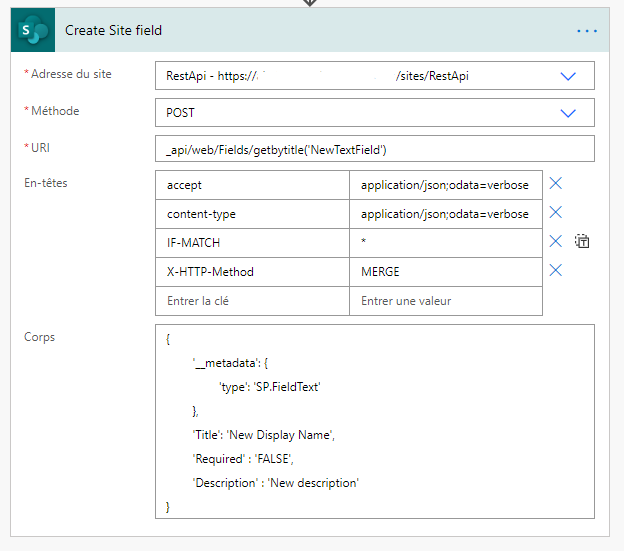Click the 'Adresse du site' label

pos(71,74)
